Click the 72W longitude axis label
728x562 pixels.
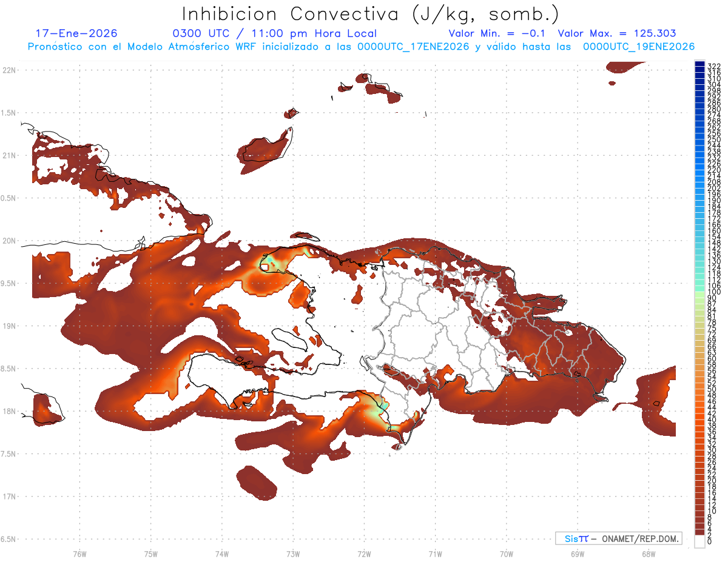click(x=364, y=554)
